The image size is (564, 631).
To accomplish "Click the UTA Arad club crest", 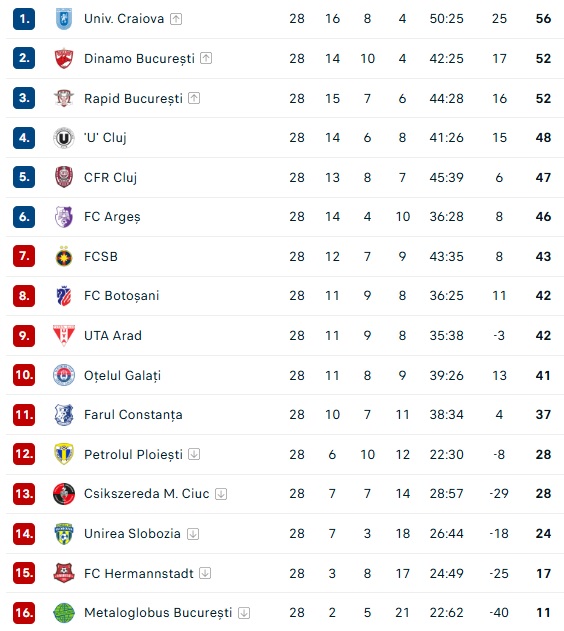I will click(x=64, y=335).
